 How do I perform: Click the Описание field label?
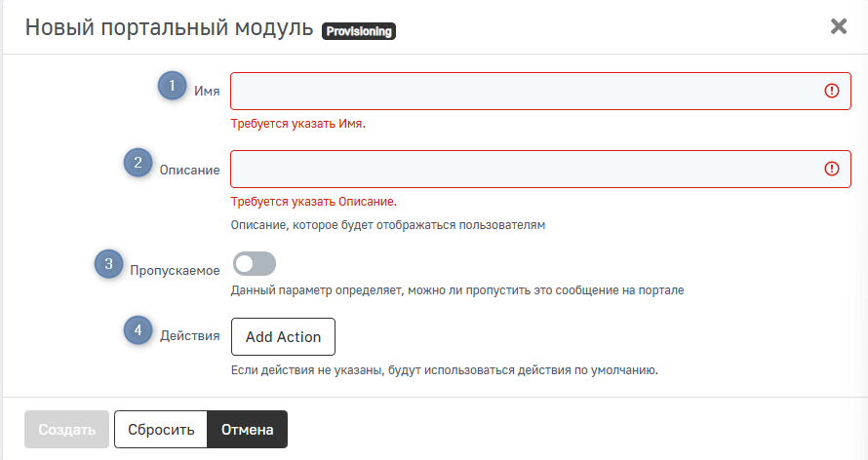click(x=189, y=170)
